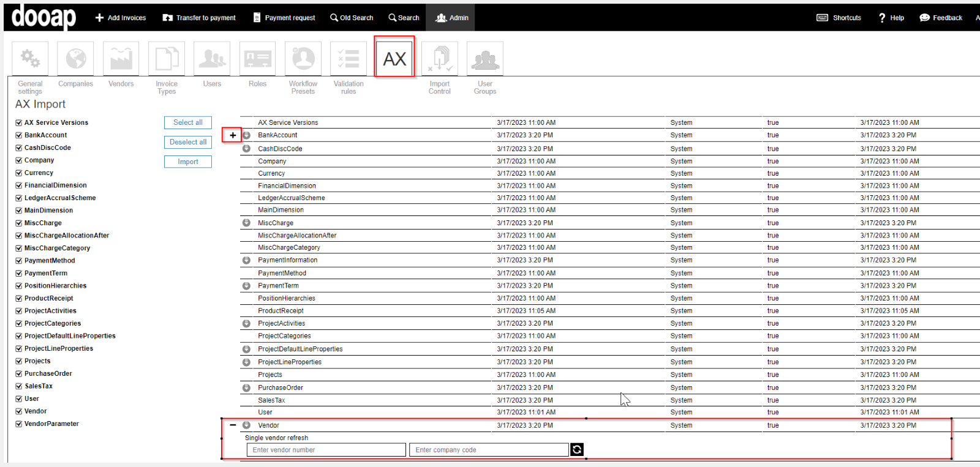Click the Import button
980x467 pixels.
click(188, 162)
